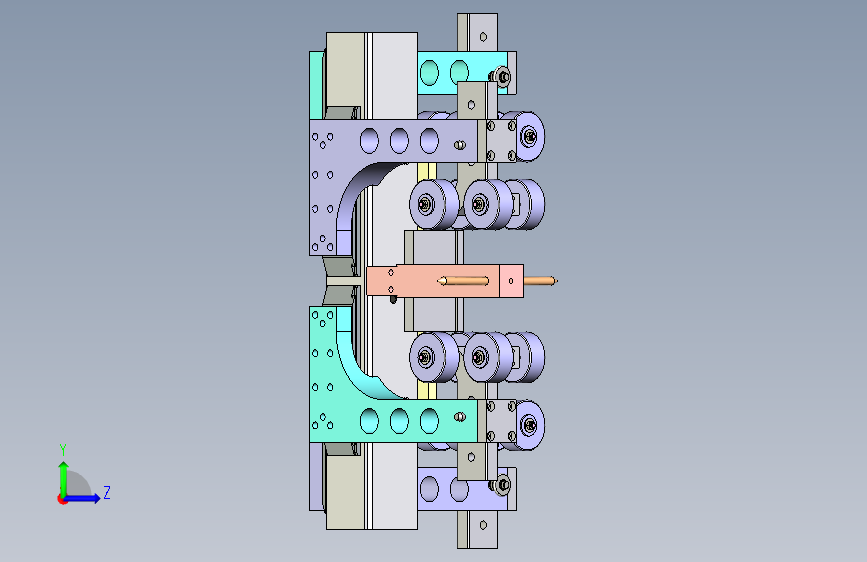Select the orange pin inside the salmon block slot
Image resolution: width=867 pixels, height=562 pixels.
(463, 281)
